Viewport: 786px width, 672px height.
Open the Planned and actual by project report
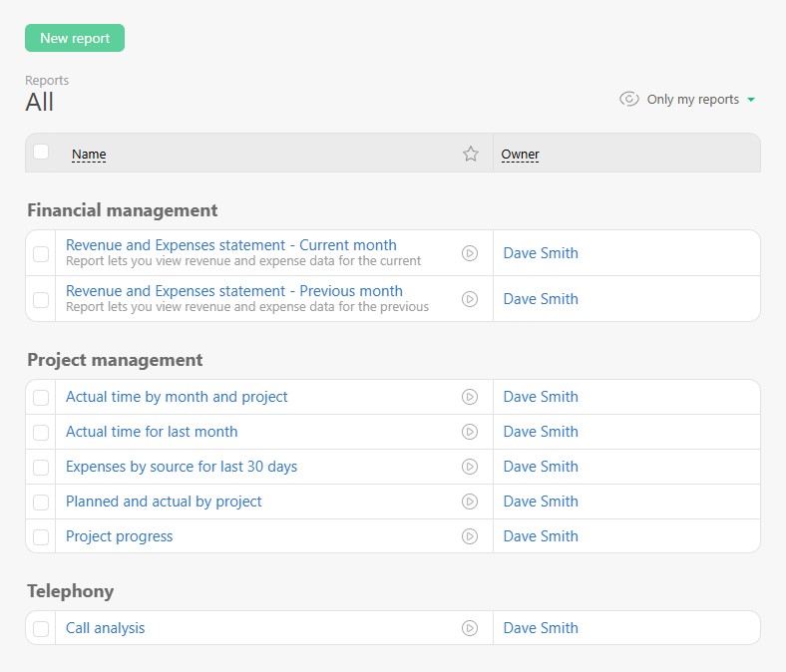point(164,502)
